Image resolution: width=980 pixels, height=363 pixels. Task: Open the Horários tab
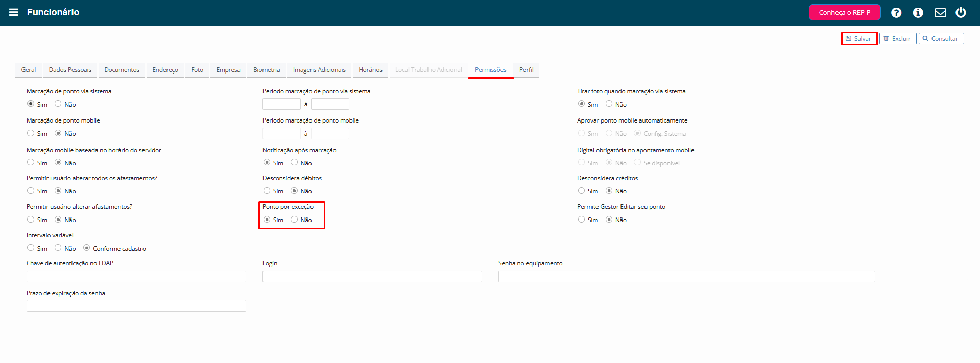point(370,70)
